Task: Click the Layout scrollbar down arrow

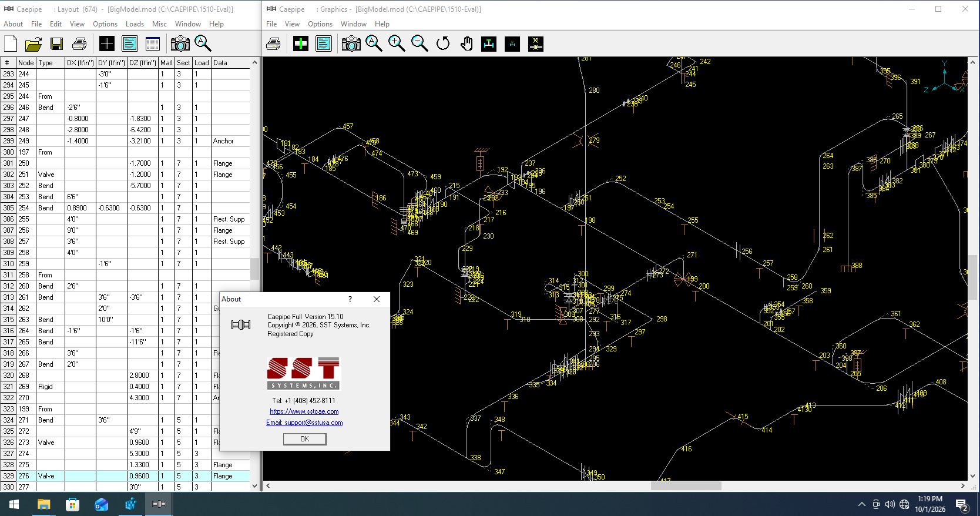Action: click(254, 486)
